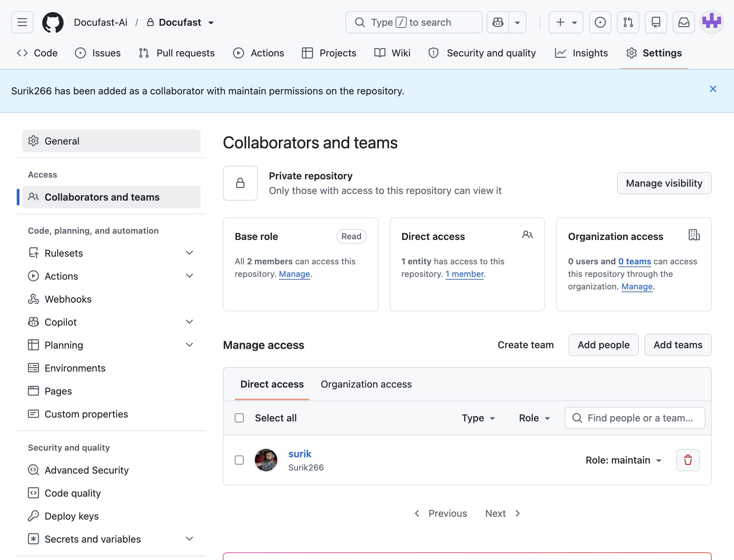Open Security and quality tab
This screenshot has height=560, width=734.
482,53
